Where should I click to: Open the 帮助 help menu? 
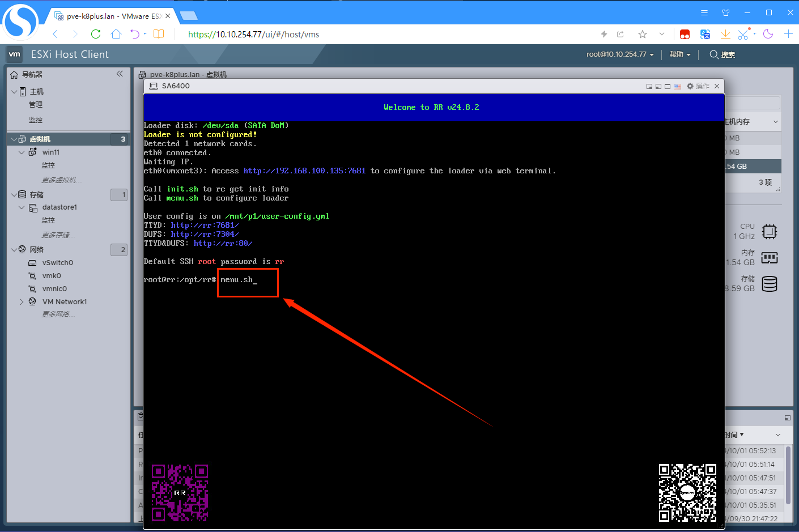click(x=680, y=54)
